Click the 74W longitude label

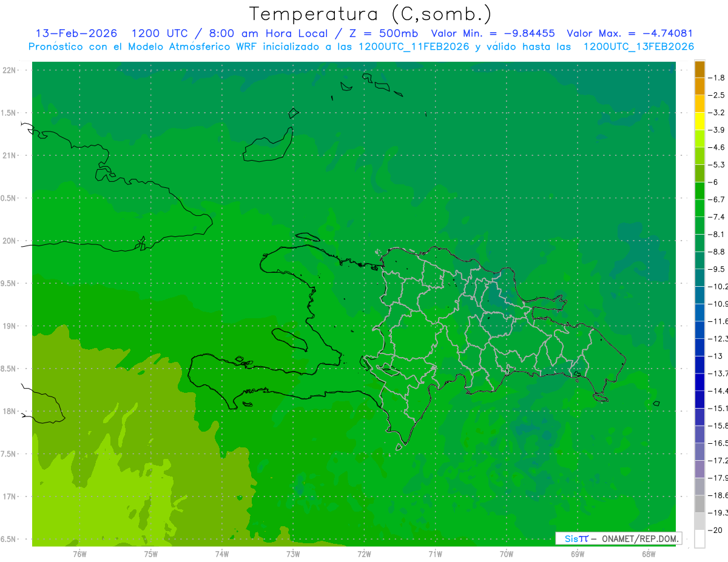coord(222,554)
